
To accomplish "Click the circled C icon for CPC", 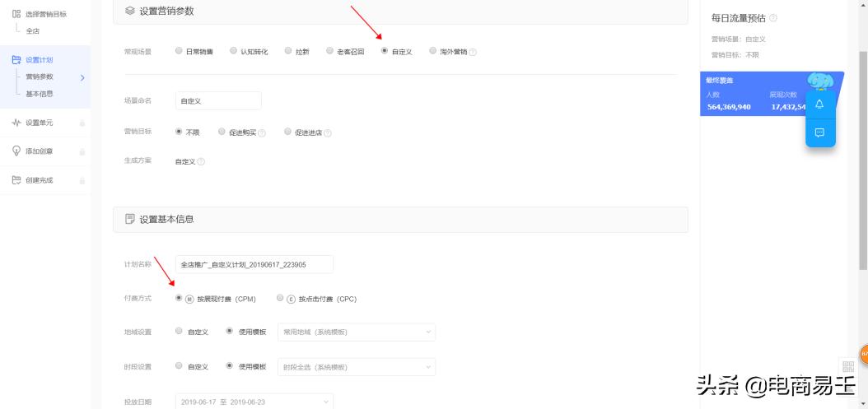I will [291, 299].
